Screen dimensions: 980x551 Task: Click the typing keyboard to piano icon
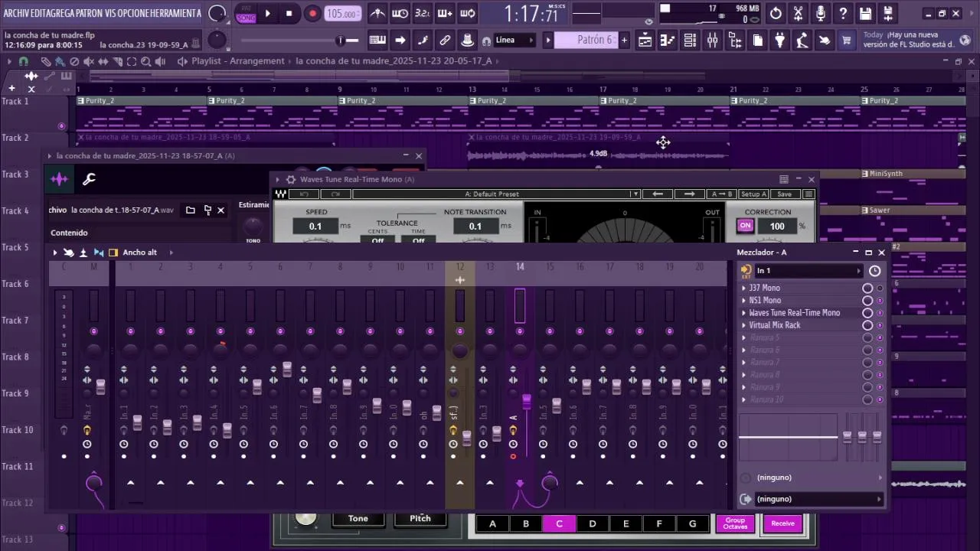point(377,41)
